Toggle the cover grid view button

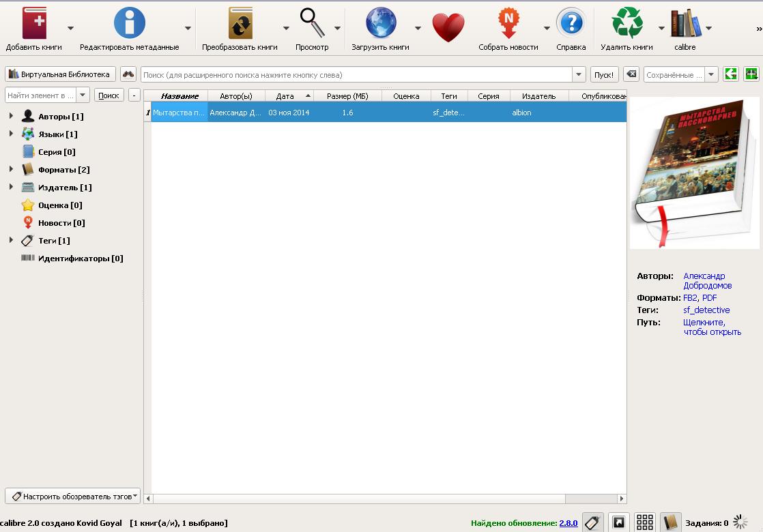click(x=645, y=522)
